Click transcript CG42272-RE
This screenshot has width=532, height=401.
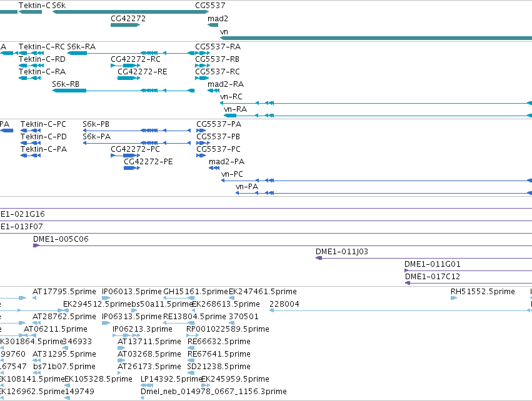coord(129,78)
